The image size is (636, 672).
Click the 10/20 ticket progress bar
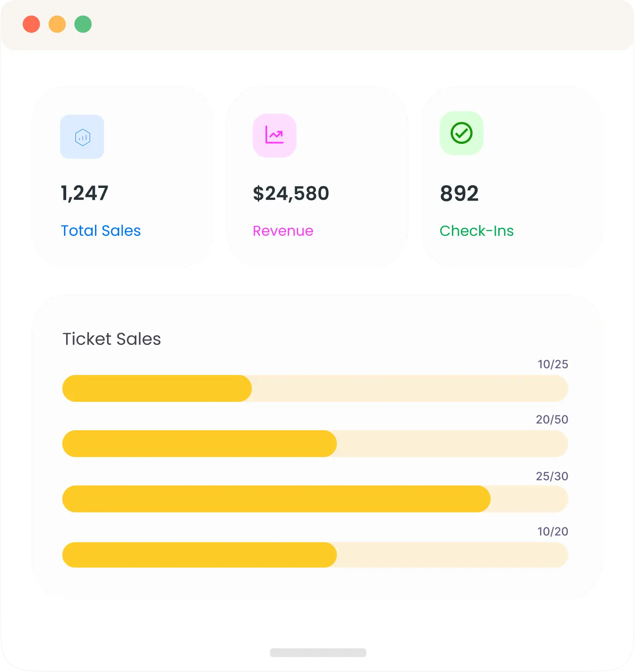coord(315,554)
